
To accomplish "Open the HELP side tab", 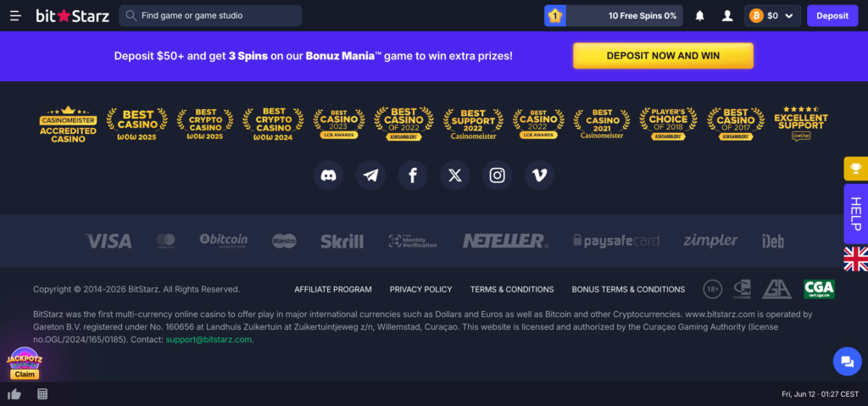I will pyautogui.click(x=856, y=214).
